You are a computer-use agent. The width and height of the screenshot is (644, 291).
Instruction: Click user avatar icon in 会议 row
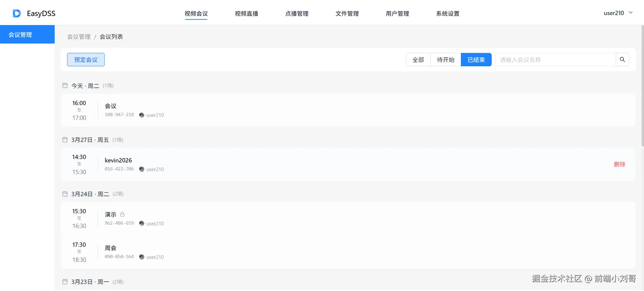pyautogui.click(x=142, y=115)
